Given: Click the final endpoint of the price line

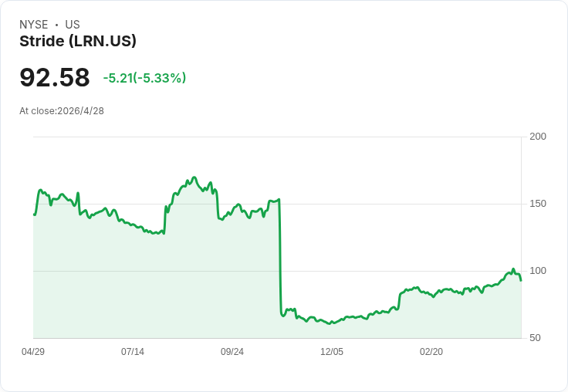Looking at the screenshot, I should [521, 280].
